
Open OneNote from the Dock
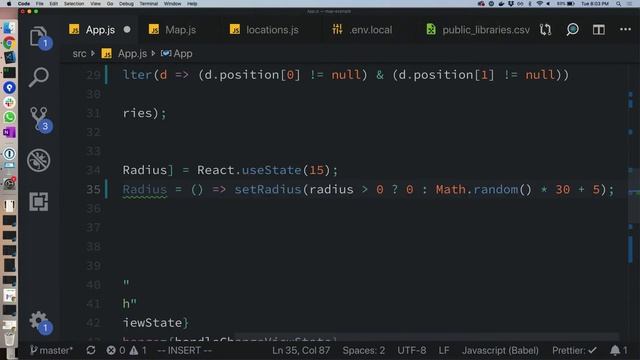tap(9, 132)
